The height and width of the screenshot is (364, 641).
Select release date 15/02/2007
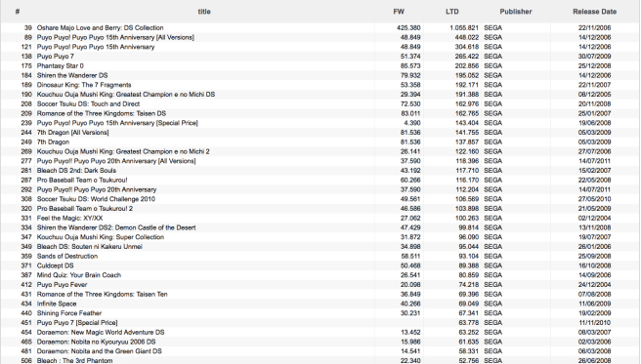click(594, 171)
